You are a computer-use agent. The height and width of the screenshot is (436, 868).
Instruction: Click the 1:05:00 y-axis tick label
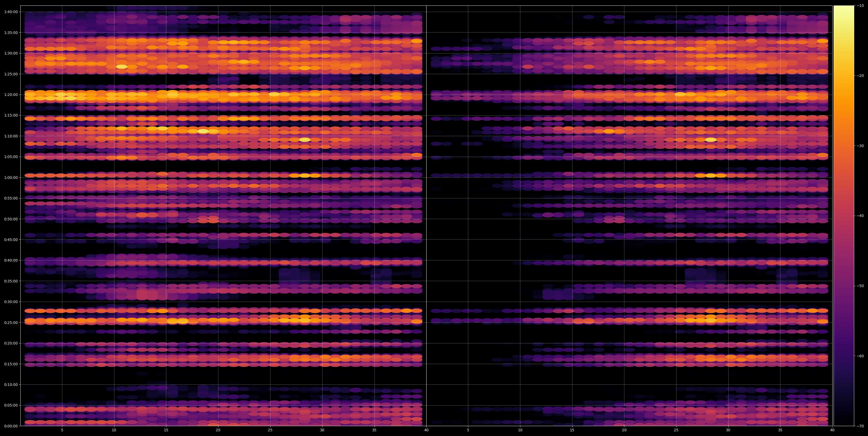(x=11, y=157)
